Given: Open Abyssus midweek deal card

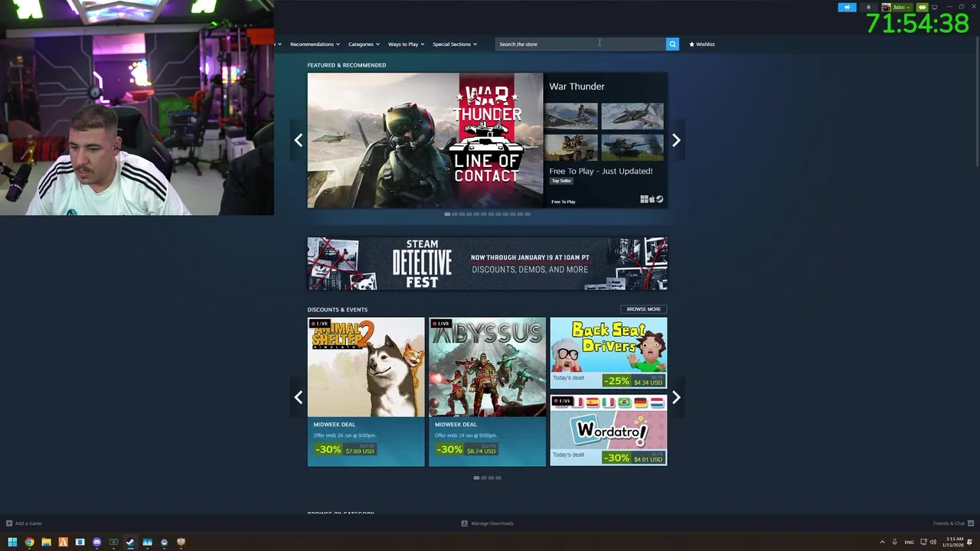Looking at the screenshot, I should point(487,392).
